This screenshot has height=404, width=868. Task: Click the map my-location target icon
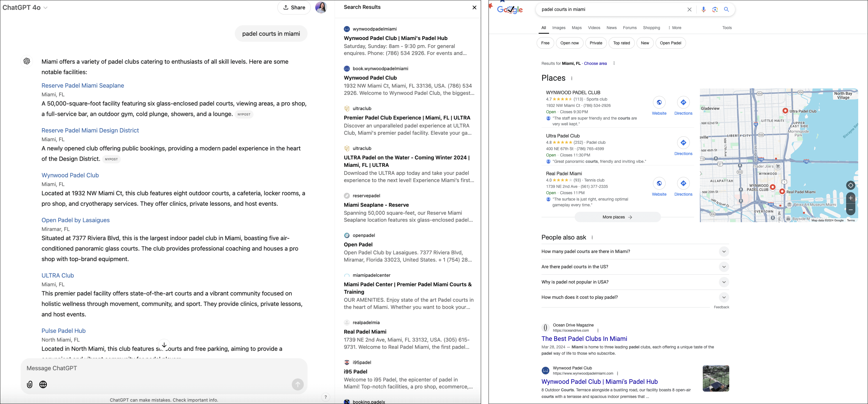pyautogui.click(x=851, y=185)
